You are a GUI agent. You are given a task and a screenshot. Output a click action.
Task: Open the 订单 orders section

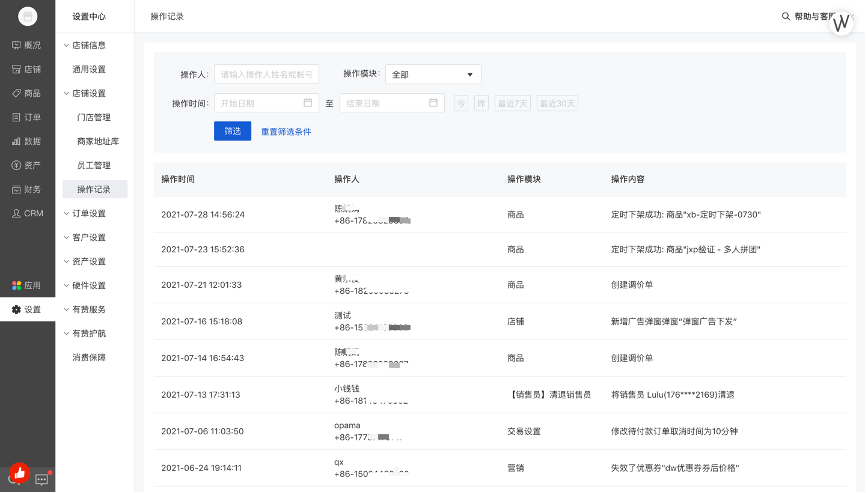[x=27, y=117]
